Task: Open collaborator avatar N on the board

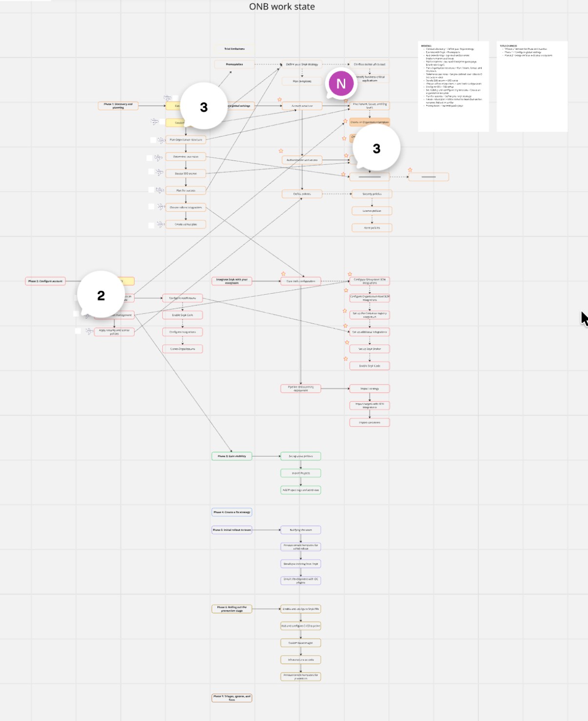Action: [x=340, y=84]
